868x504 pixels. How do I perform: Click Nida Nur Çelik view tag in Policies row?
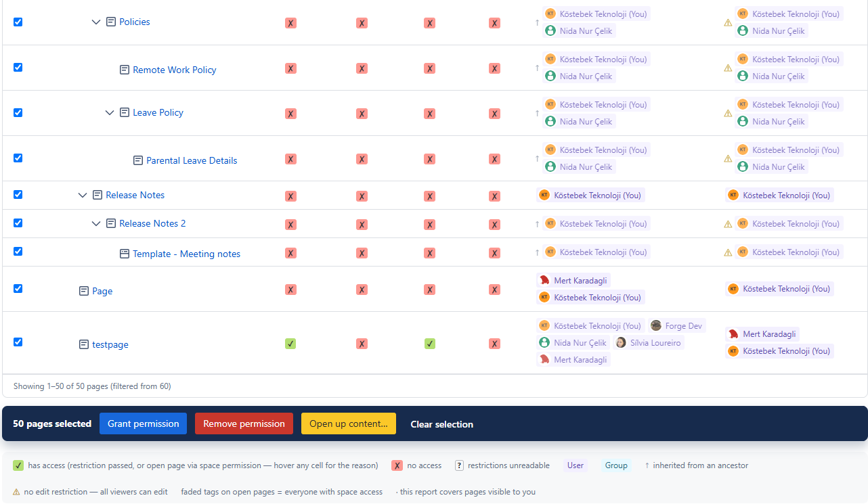pyautogui.click(x=579, y=30)
